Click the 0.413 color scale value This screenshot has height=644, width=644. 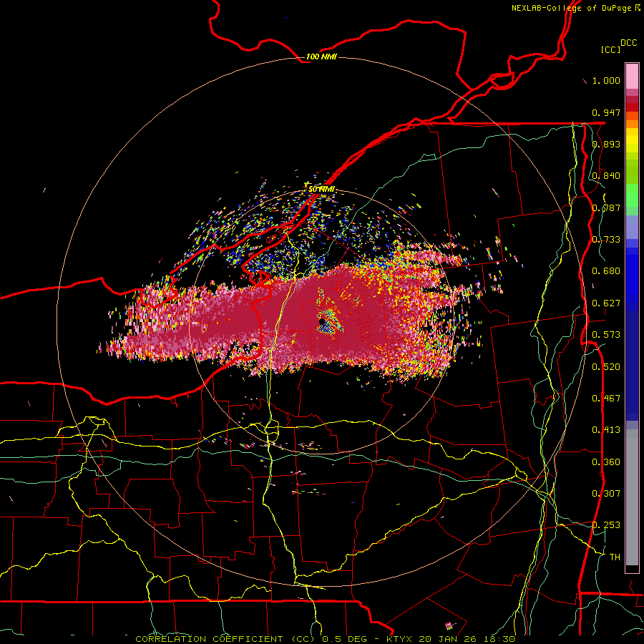point(606,430)
